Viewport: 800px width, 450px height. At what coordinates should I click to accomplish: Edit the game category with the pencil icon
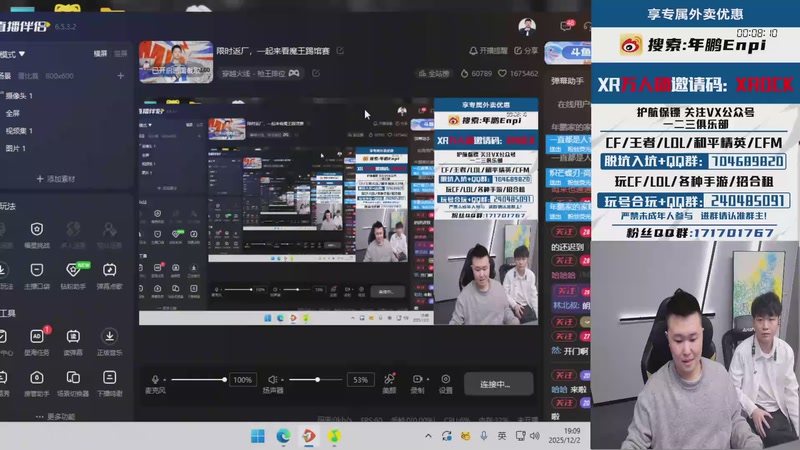tap(316, 73)
